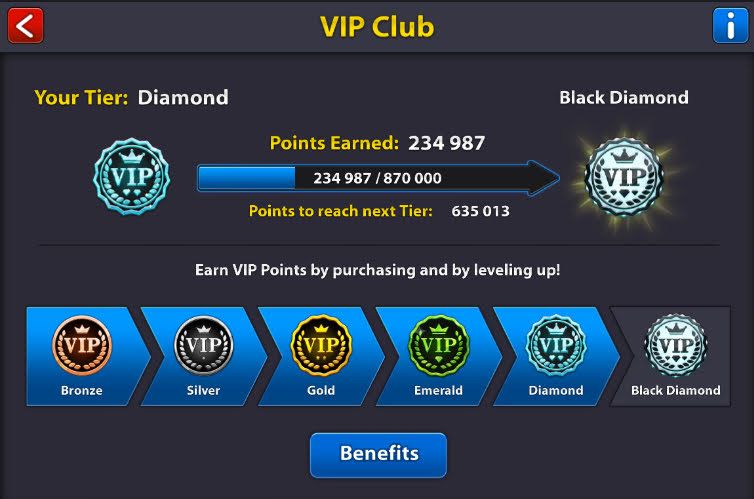This screenshot has height=499, width=754.
Task: Click the Points to reach next Tier value
Action: pos(480,211)
